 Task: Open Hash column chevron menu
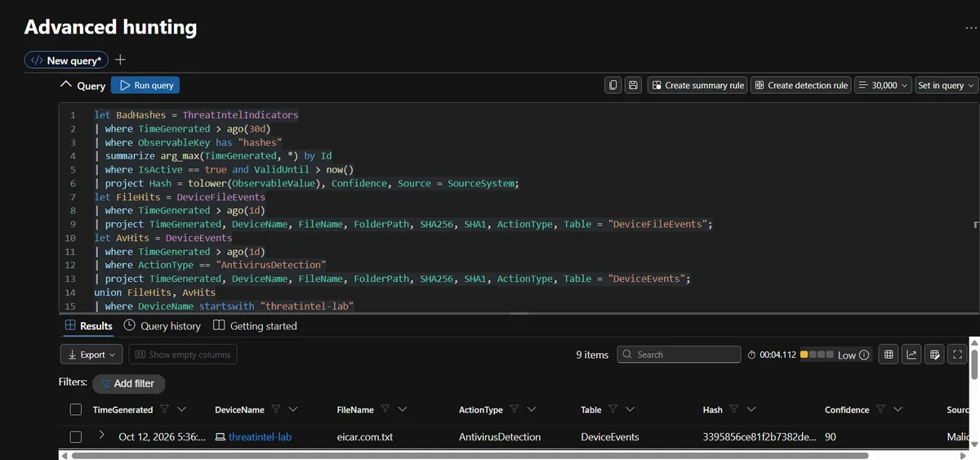tap(751, 409)
